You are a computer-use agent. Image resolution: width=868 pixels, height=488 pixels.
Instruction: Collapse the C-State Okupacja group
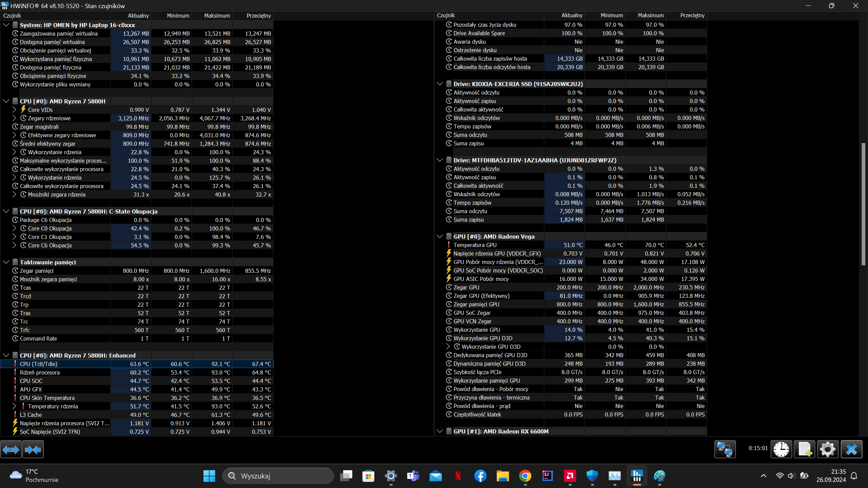(6, 211)
